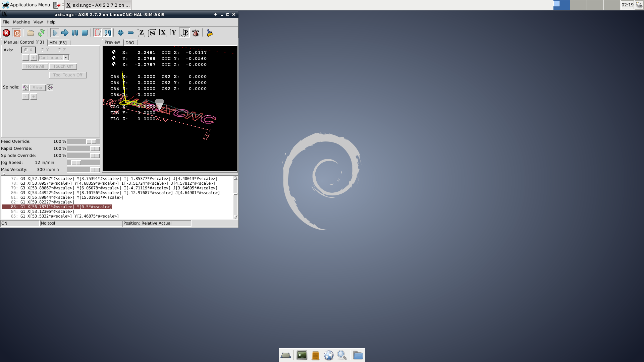Open the View menu
The image size is (644, 362).
38,22
